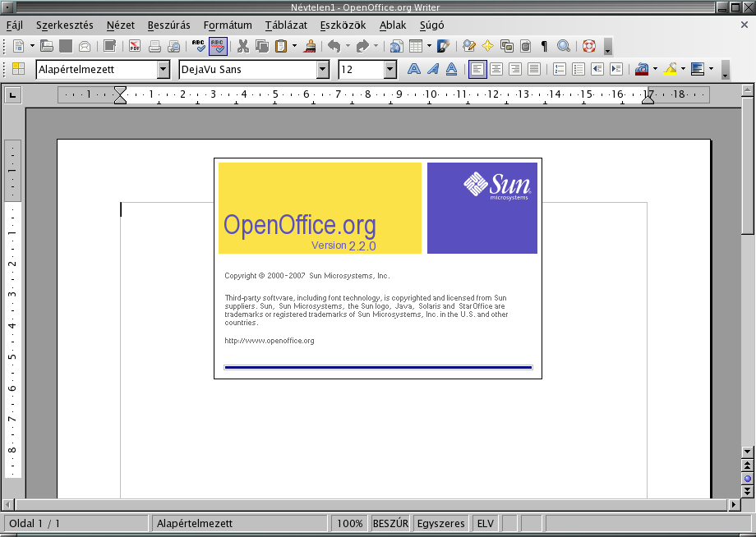
Task: Align text left
Action: coord(477,69)
